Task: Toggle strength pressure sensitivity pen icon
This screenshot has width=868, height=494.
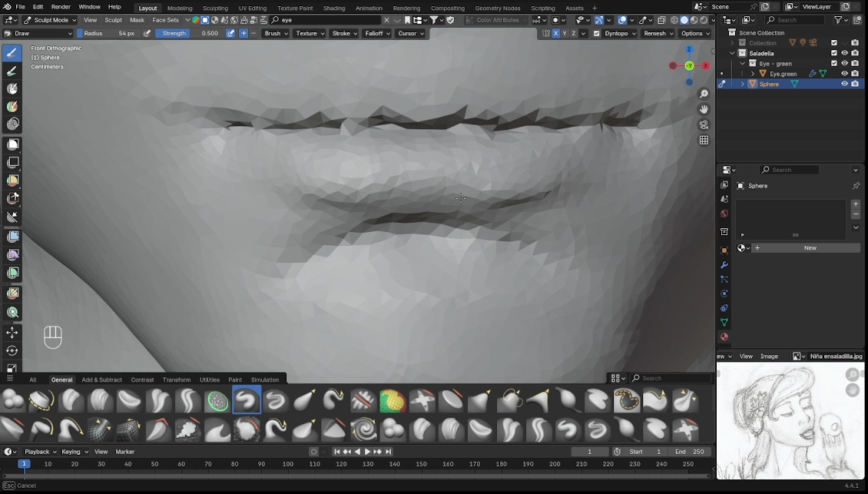Action: (230, 33)
